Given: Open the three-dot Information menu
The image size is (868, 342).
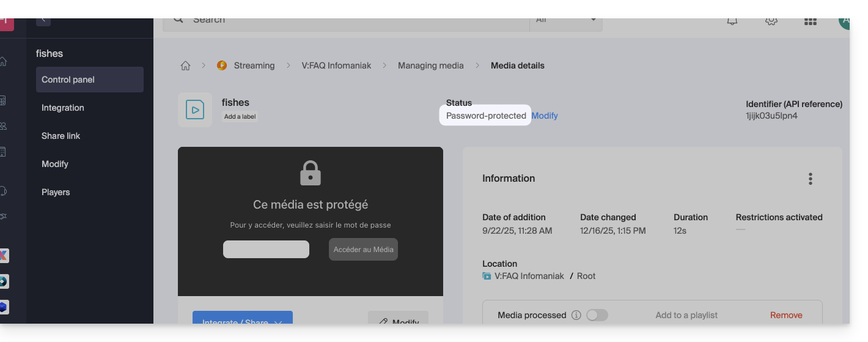Looking at the screenshot, I should [x=810, y=179].
